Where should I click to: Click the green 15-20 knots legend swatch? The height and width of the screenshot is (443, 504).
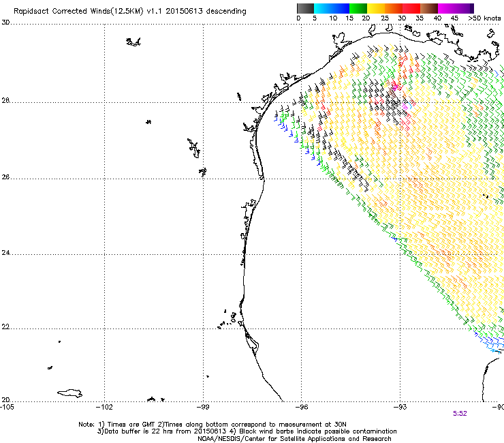tap(358, 8)
